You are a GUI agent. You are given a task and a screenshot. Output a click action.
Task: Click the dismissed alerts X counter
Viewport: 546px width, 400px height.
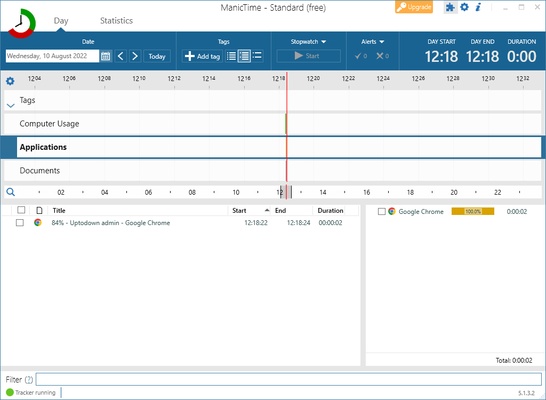[x=382, y=56]
